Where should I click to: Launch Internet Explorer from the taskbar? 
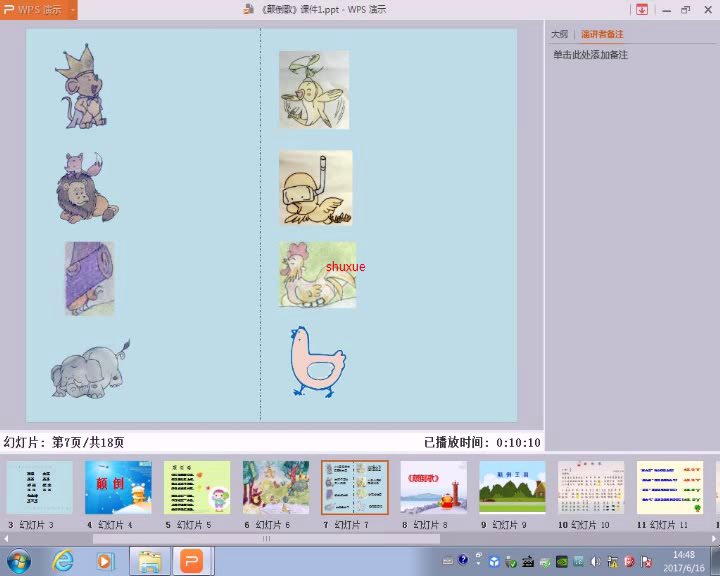[63, 561]
